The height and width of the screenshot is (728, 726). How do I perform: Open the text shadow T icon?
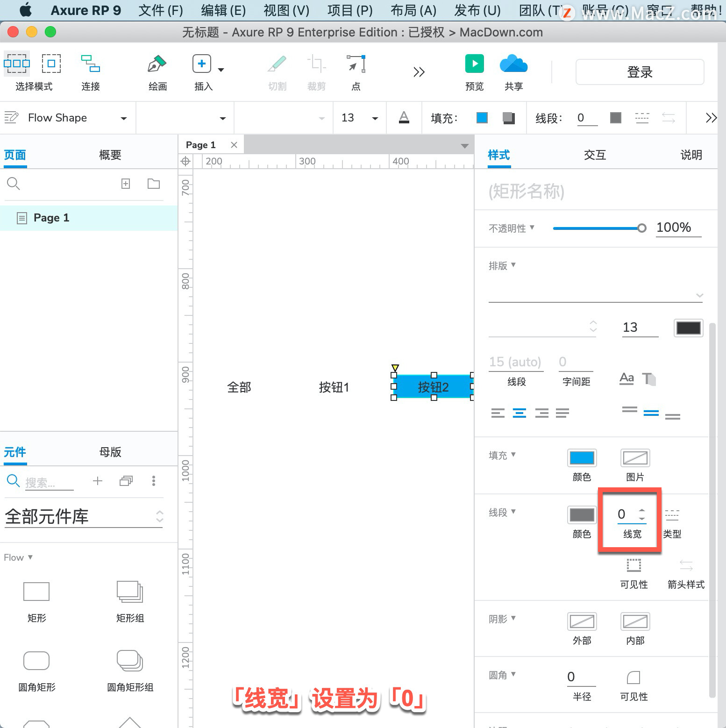[649, 378]
